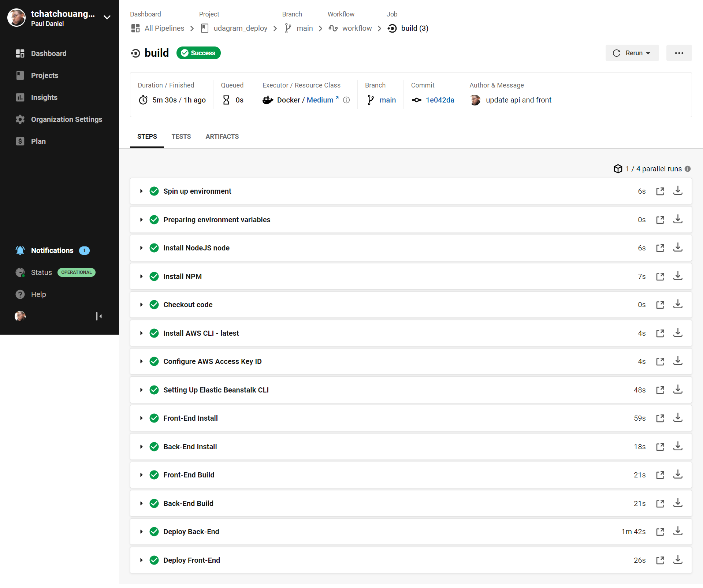Go to udagram_deploy project breadcrumb

(x=240, y=28)
